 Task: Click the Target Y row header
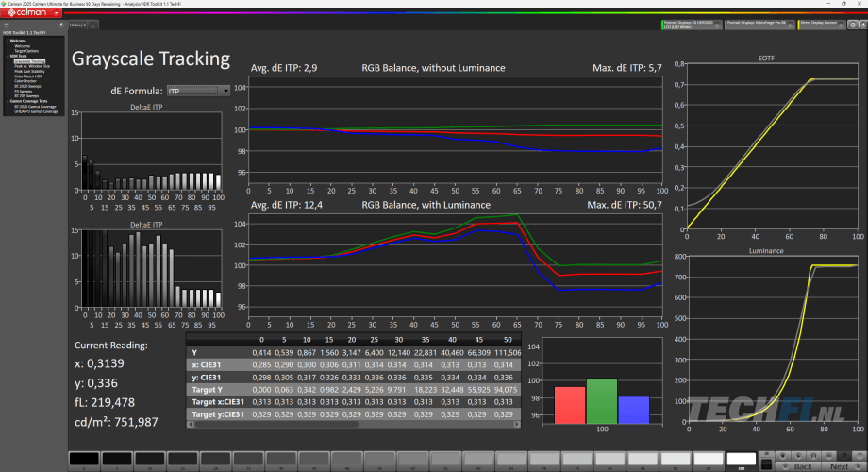click(207, 390)
